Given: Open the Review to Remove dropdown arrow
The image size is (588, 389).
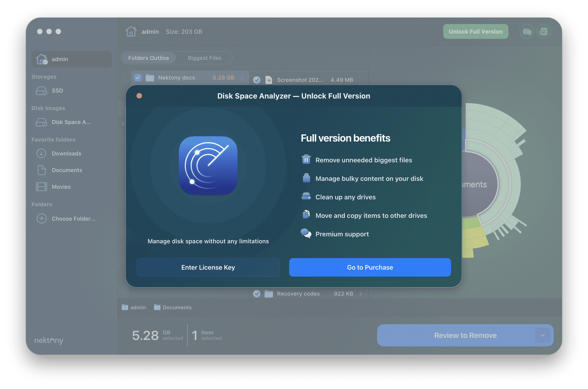Looking at the screenshot, I should [x=542, y=335].
